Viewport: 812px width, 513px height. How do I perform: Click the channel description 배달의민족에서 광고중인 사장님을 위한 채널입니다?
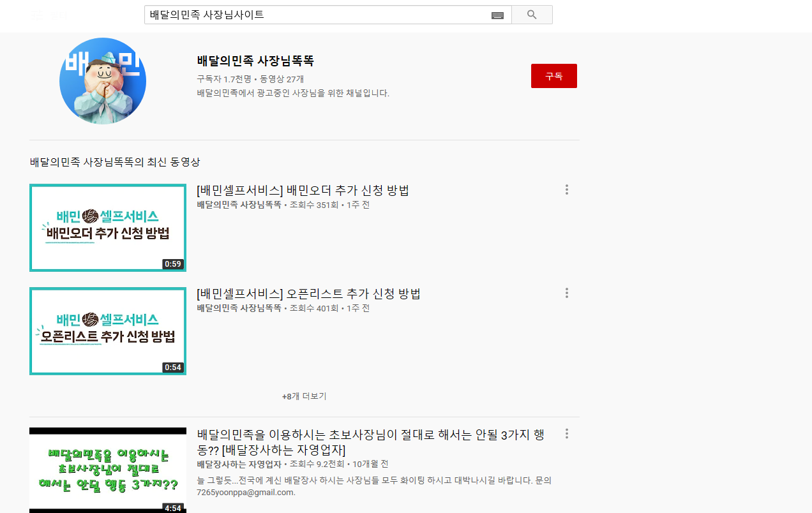[x=293, y=93]
